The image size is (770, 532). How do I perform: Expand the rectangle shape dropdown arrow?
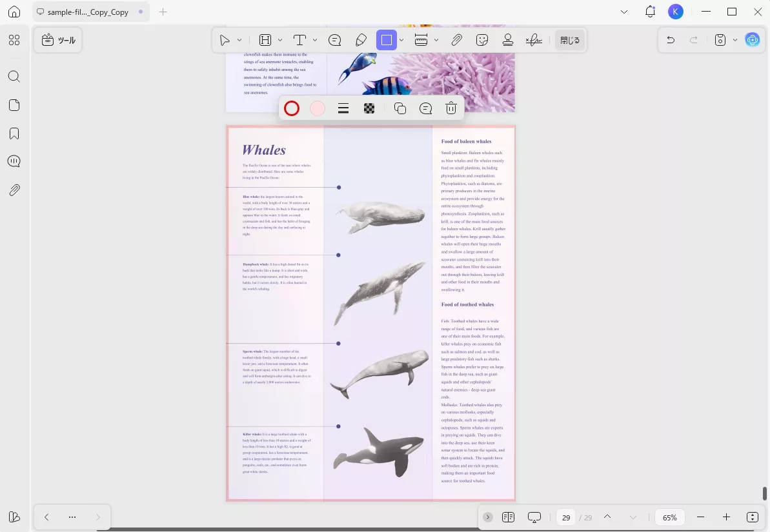tap(401, 40)
